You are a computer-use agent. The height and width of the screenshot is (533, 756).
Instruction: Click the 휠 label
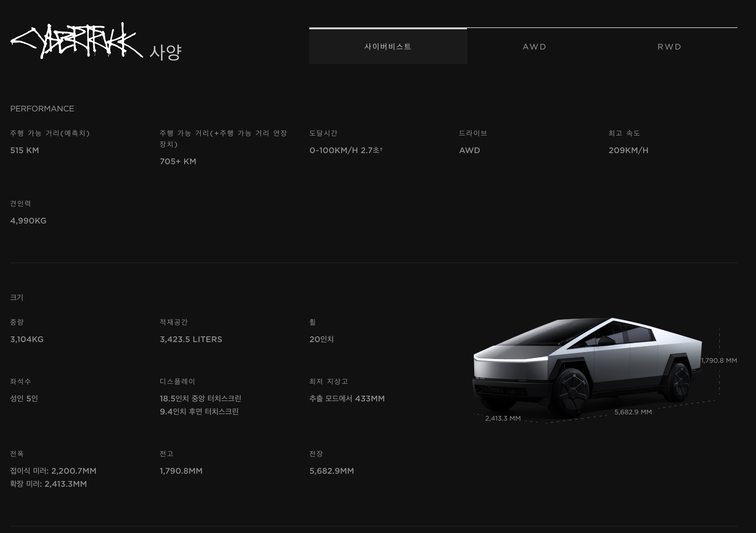[313, 322]
